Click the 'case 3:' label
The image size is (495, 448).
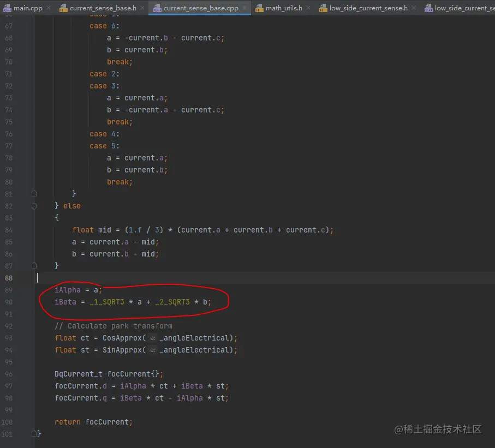[x=104, y=86]
